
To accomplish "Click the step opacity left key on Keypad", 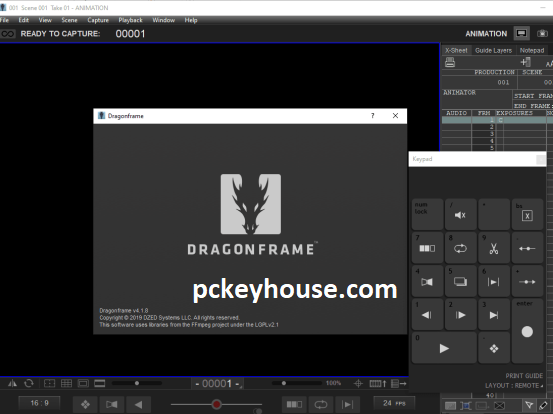I will point(527,248).
